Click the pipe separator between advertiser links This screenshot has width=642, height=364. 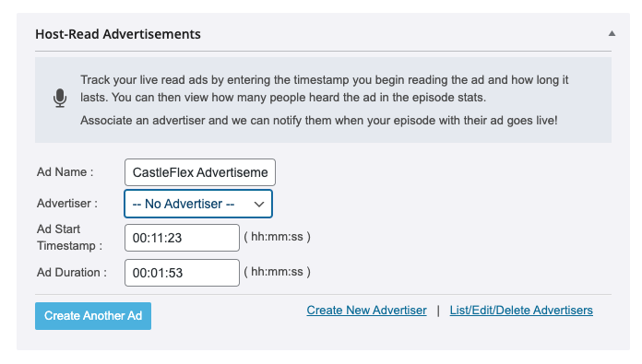pos(438,311)
